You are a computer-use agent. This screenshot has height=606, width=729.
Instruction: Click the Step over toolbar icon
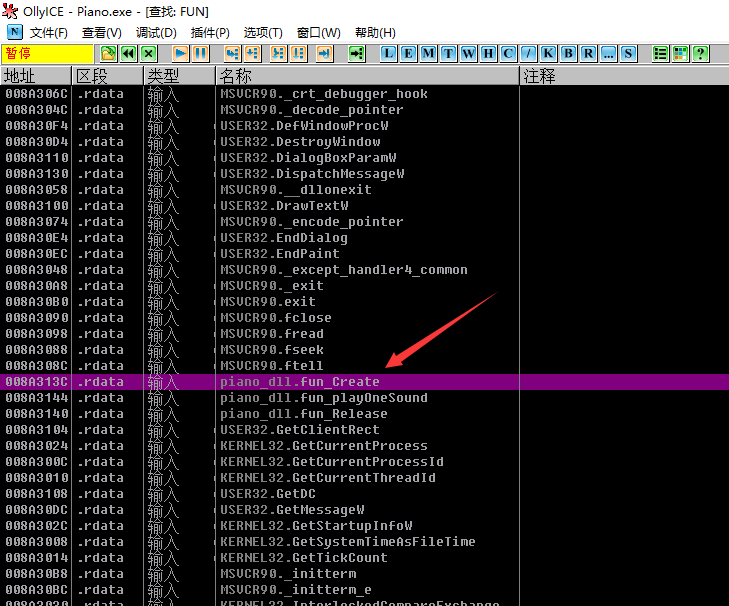click(252, 53)
